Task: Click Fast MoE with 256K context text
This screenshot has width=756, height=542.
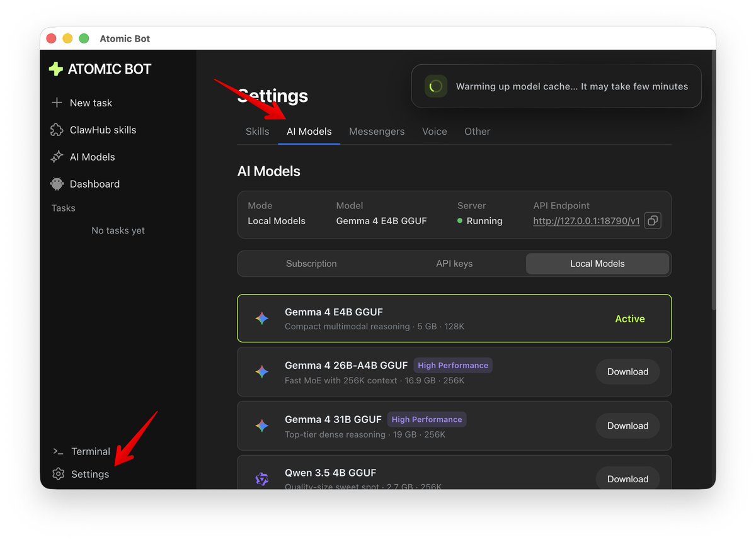Action: pos(341,380)
